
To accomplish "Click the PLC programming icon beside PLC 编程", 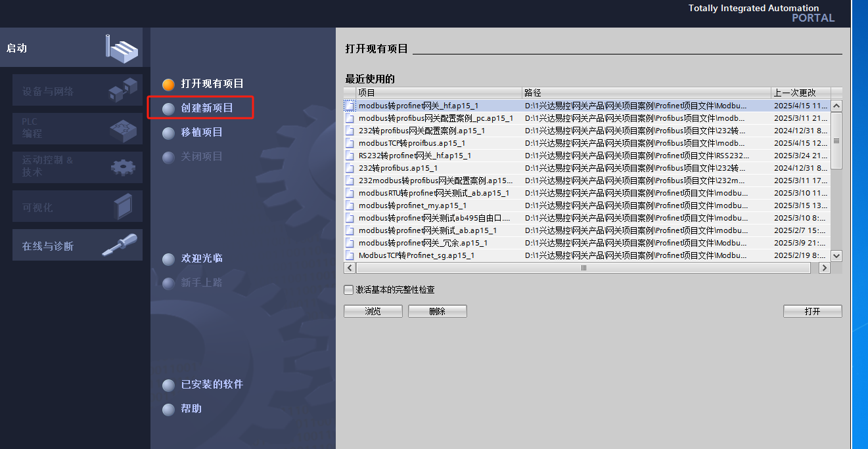I will coord(123,129).
